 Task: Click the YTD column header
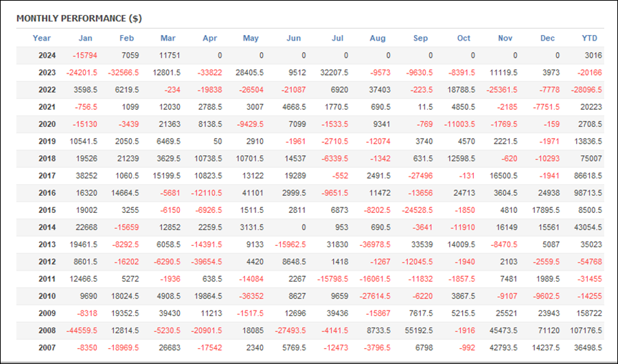click(589, 38)
